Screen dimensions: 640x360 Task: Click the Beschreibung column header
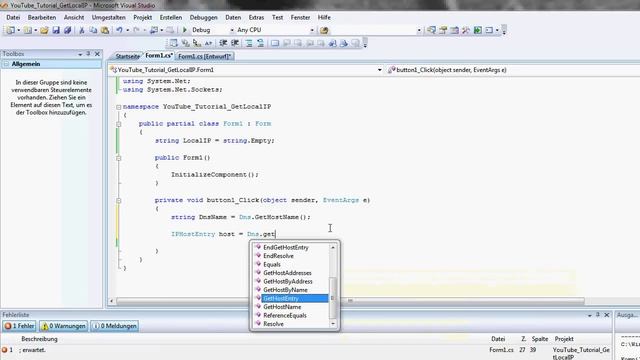pos(39,339)
